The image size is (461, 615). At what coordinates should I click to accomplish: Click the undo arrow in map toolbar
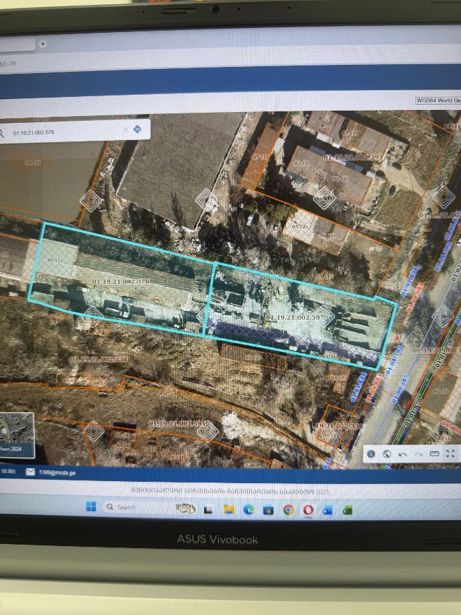pyautogui.click(x=403, y=454)
